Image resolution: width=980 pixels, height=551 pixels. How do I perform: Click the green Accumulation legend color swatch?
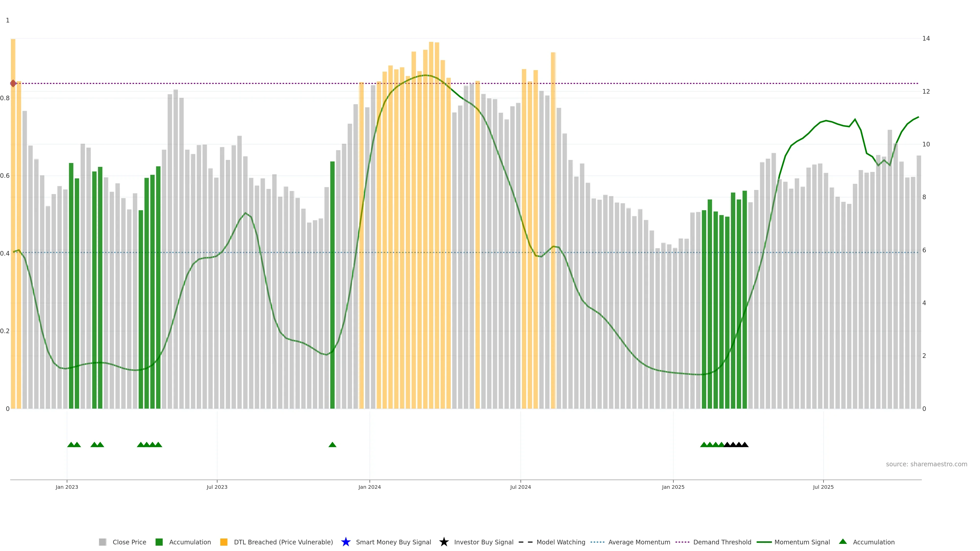(x=159, y=542)
